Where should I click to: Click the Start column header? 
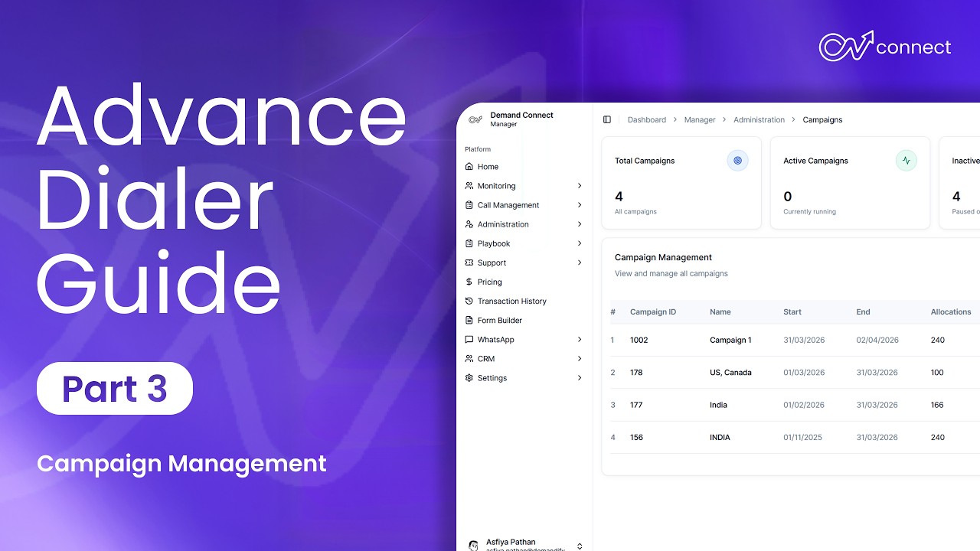click(792, 311)
